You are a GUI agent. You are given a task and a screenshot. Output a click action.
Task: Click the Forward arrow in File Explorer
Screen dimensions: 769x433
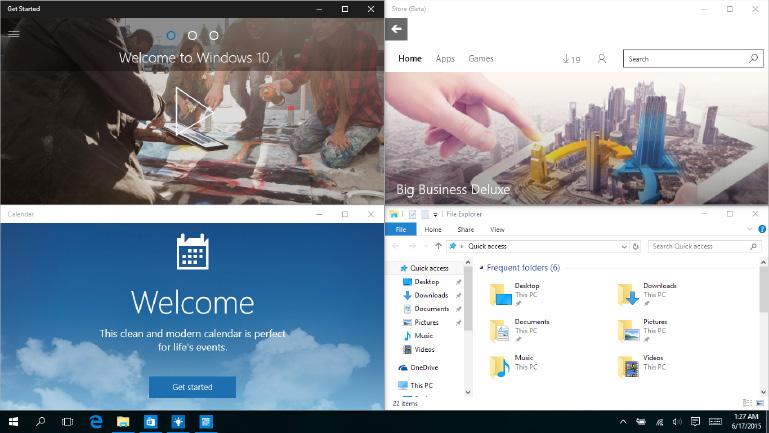pyautogui.click(x=412, y=246)
